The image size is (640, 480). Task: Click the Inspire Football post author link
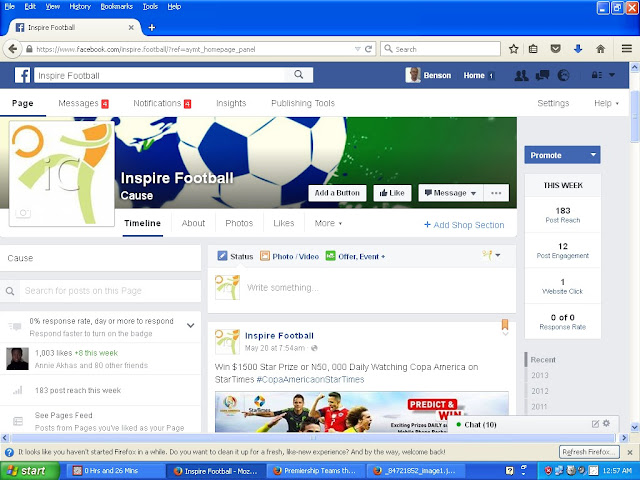tap(279, 336)
